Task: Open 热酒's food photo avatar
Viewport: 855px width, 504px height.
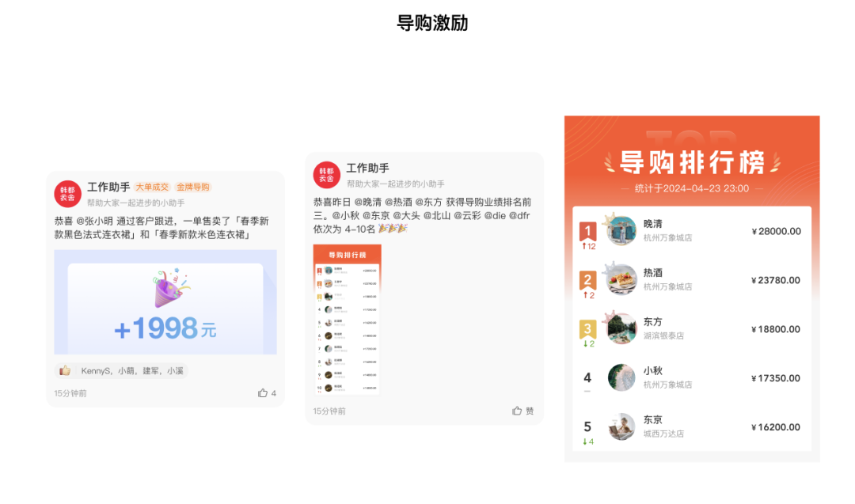Action: (621, 279)
